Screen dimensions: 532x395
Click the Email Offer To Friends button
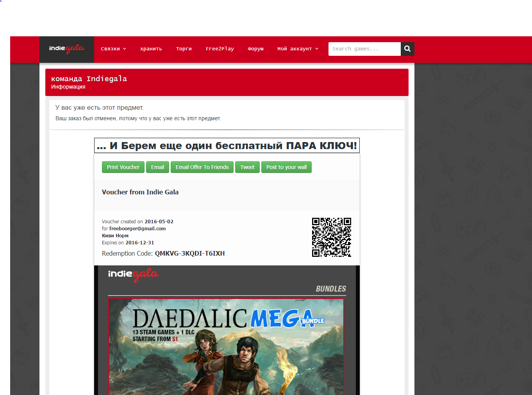(202, 167)
